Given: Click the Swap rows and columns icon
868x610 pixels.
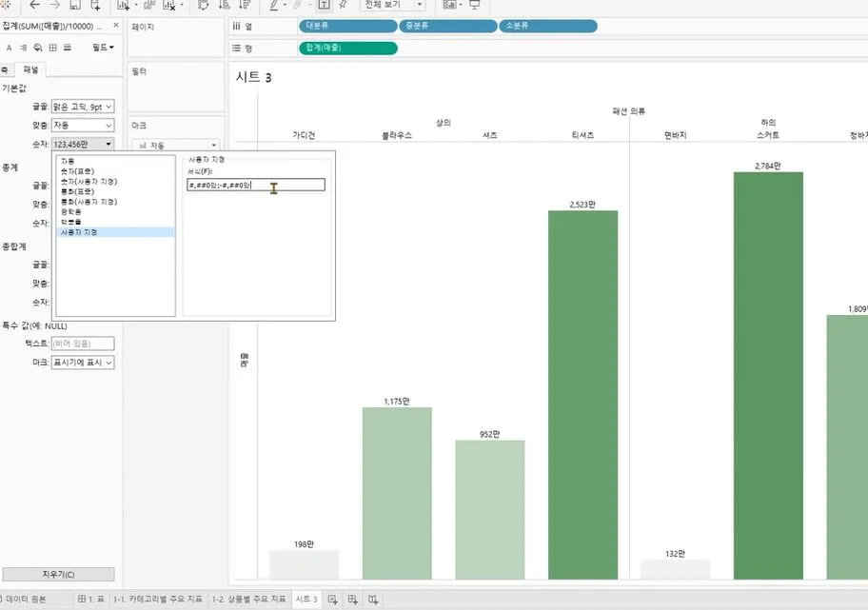Looking at the screenshot, I should point(203,5).
